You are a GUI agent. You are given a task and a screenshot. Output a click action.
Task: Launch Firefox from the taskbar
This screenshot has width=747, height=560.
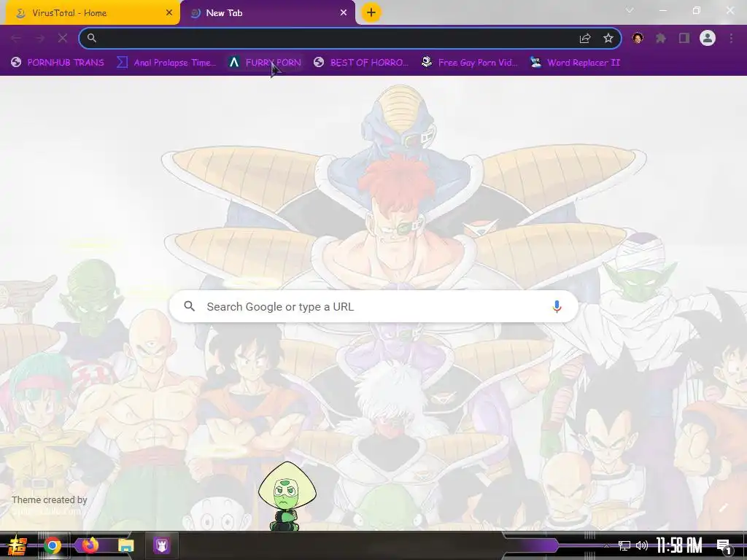pyautogui.click(x=90, y=545)
